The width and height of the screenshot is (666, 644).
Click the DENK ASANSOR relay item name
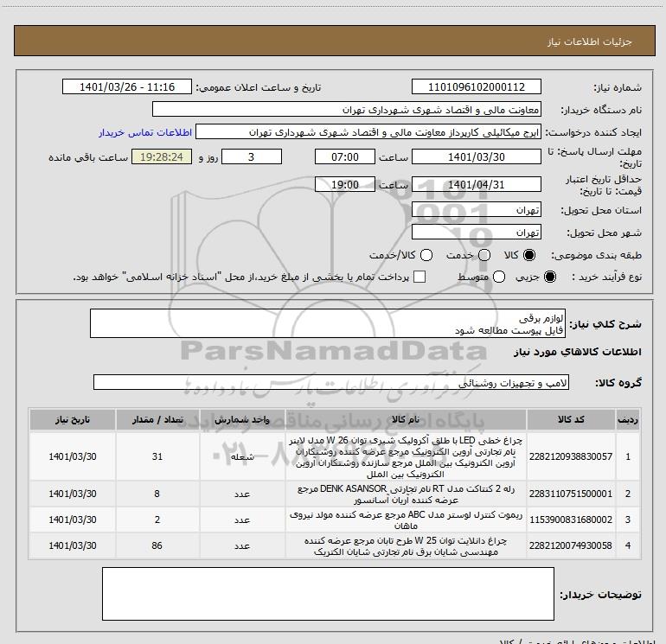point(406,494)
